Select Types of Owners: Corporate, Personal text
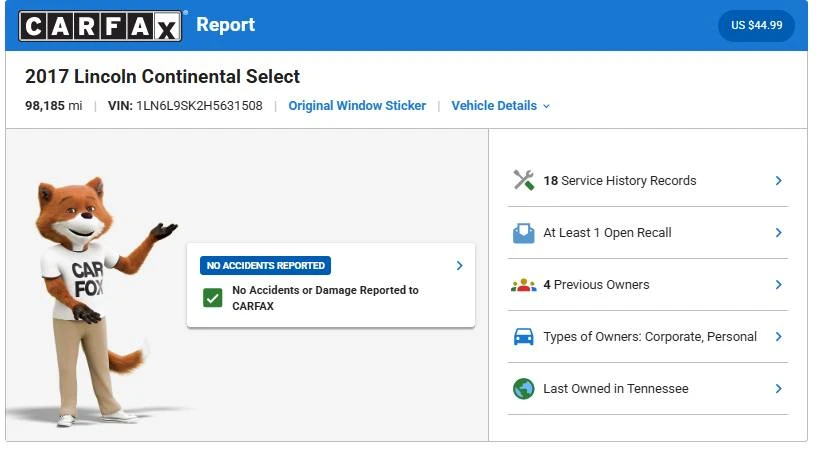Viewport: 822px width, 454px height. (x=650, y=337)
